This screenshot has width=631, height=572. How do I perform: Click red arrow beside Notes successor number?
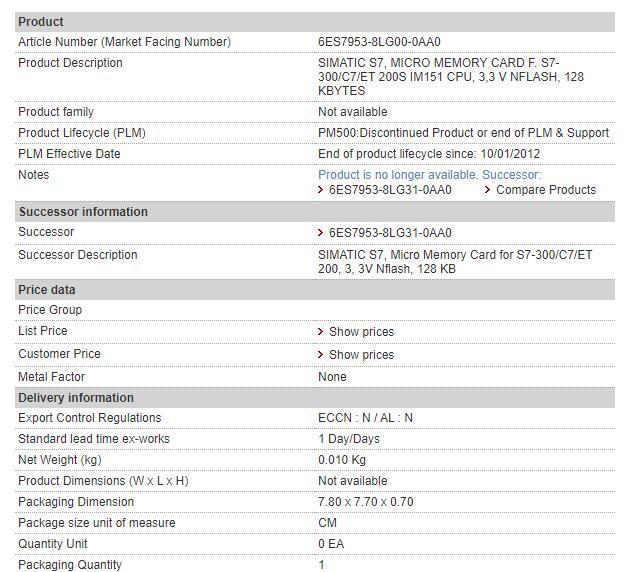coord(321,190)
